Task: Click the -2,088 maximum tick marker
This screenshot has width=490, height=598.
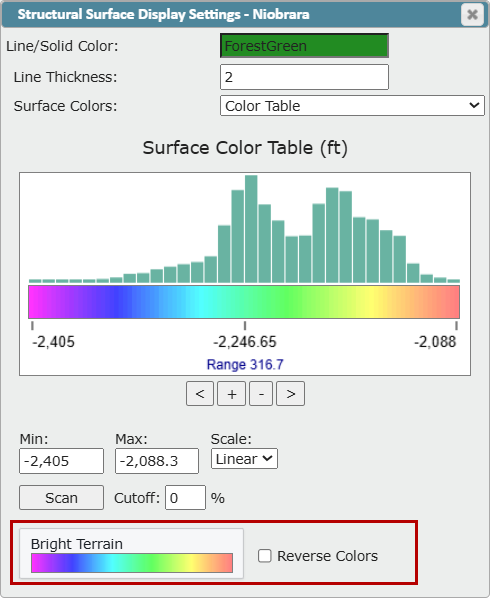Action: [456, 326]
